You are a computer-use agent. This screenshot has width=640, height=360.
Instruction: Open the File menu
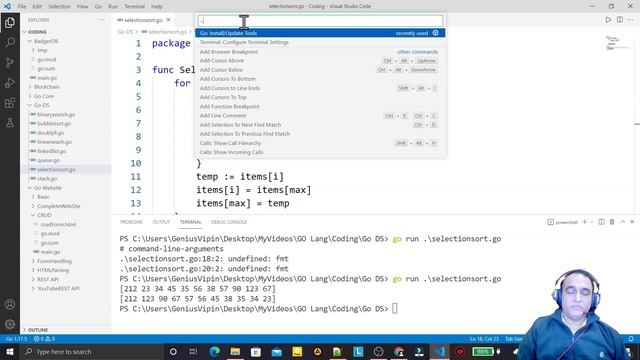22,6
